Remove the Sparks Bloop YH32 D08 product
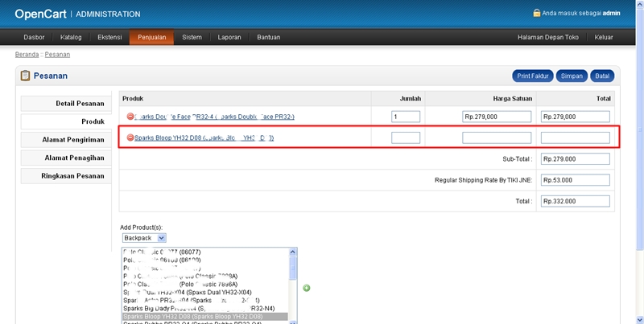The height and width of the screenshot is (324, 644). (130, 137)
